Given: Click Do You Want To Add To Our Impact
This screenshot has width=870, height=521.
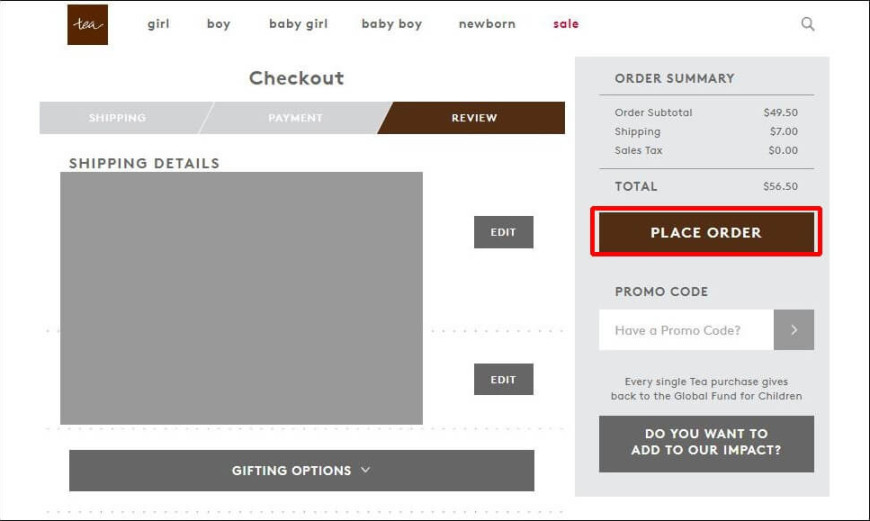Looking at the screenshot, I should (706, 444).
